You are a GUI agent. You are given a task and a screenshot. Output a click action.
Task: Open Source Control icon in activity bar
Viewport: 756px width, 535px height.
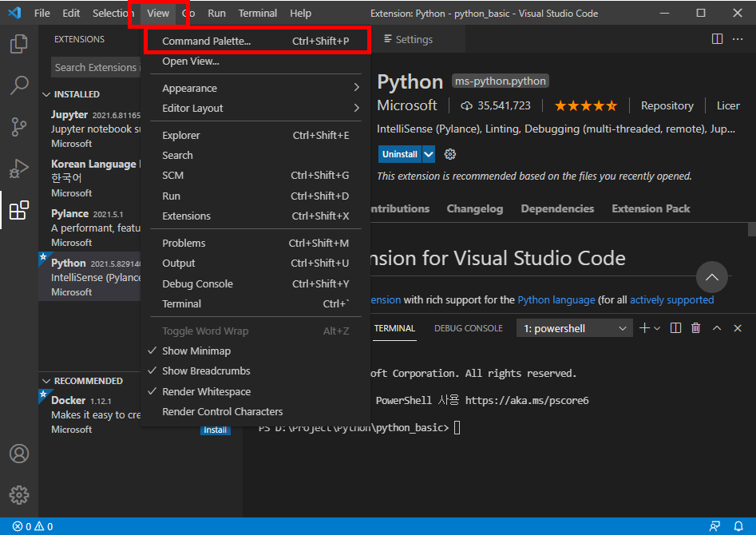point(19,127)
